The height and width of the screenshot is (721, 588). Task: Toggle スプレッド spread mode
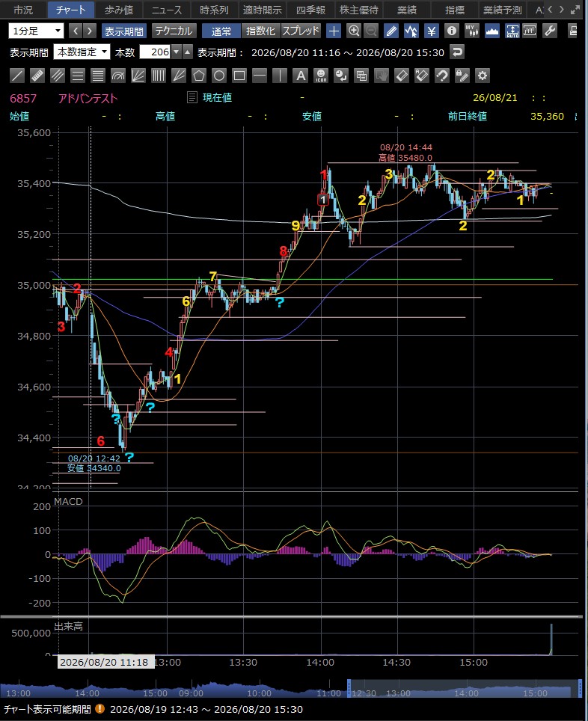[x=301, y=31]
